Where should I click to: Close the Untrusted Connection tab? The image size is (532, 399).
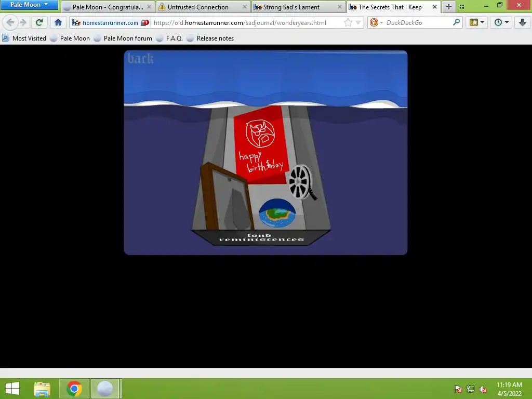[x=244, y=7]
